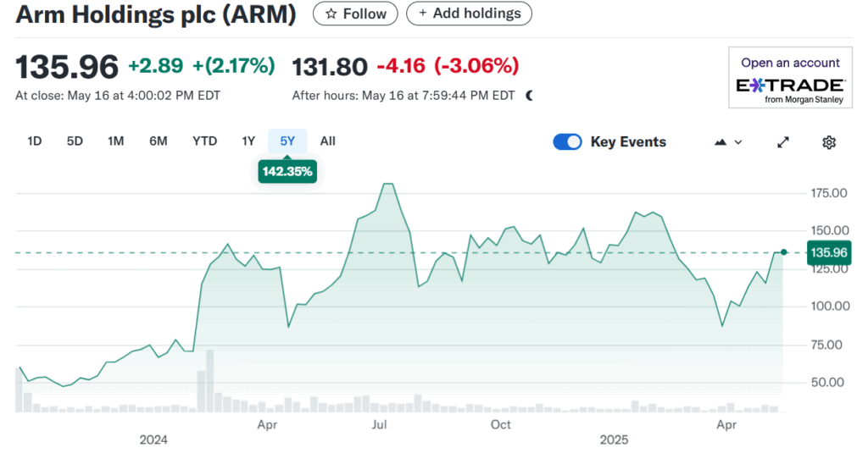Click the Add holdings button
This screenshot has width=868, height=453.
point(469,14)
